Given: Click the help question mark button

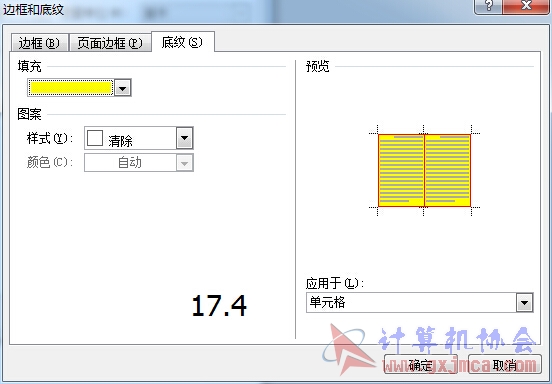Looking at the screenshot, I should [x=489, y=6].
